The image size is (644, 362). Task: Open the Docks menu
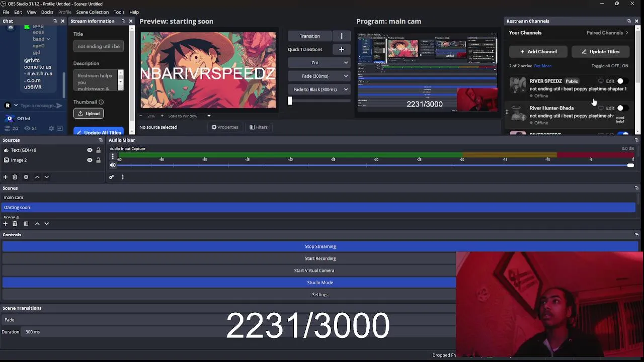pyautogui.click(x=47, y=12)
